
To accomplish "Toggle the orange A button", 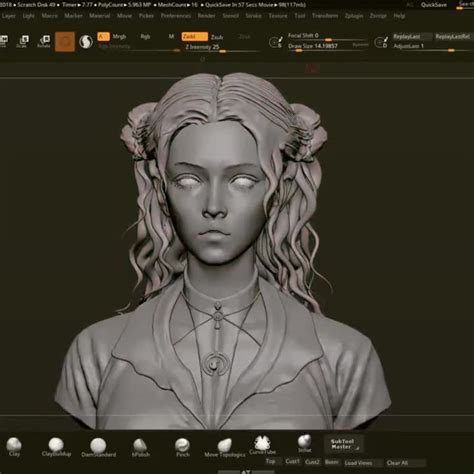I will pos(103,36).
